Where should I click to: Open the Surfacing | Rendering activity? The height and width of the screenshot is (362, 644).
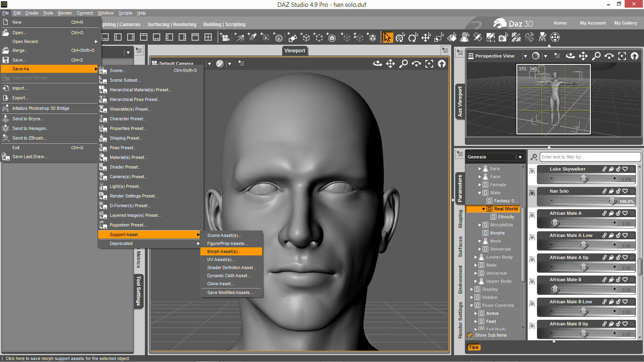point(172,25)
